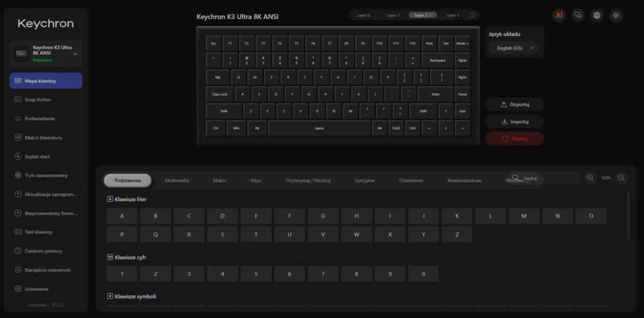This screenshot has height=318, width=644.
Task: Choose digit key 5 from Klawisze cyfr
Action: click(256, 273)
